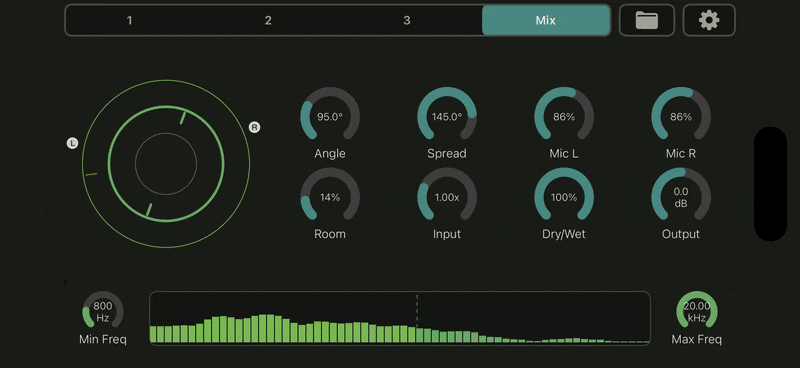Click the Input label text

[x=447, y=234]
